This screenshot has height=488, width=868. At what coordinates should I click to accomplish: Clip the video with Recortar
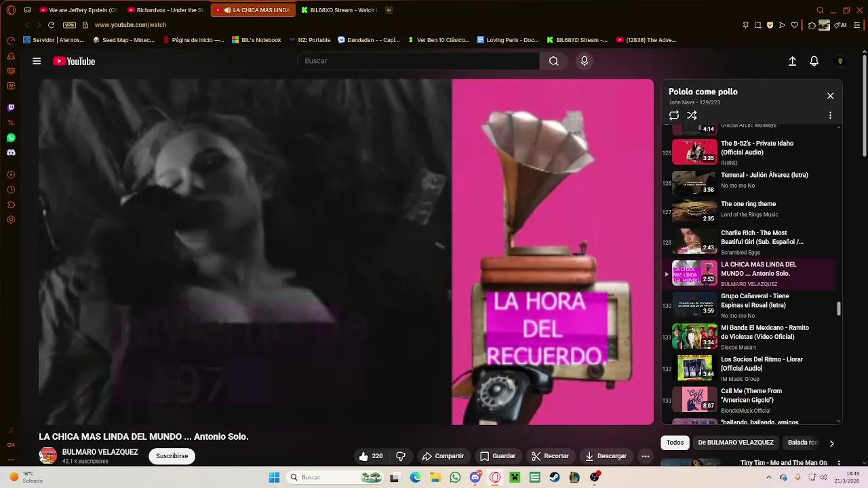click(550, 456)
